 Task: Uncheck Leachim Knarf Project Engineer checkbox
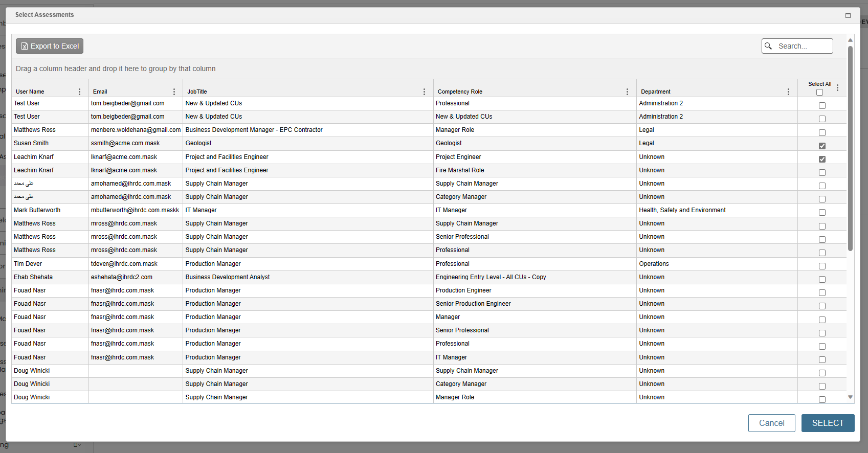click(x=822, y=159)
